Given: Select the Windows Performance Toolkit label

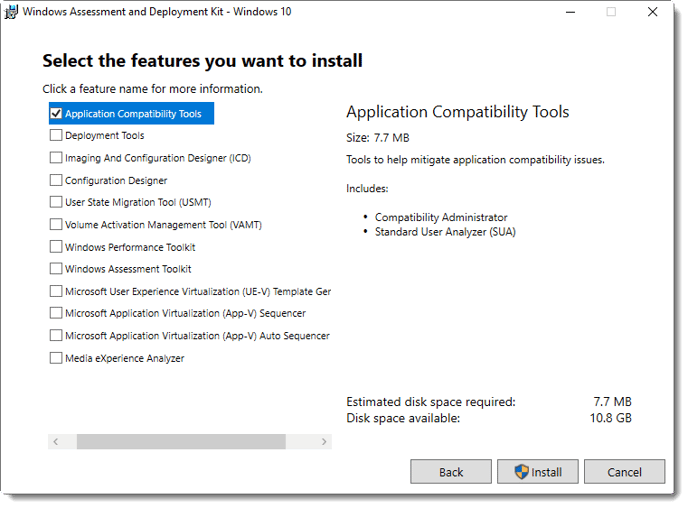Looking at the screenshot, I should (x=130, y=247).
